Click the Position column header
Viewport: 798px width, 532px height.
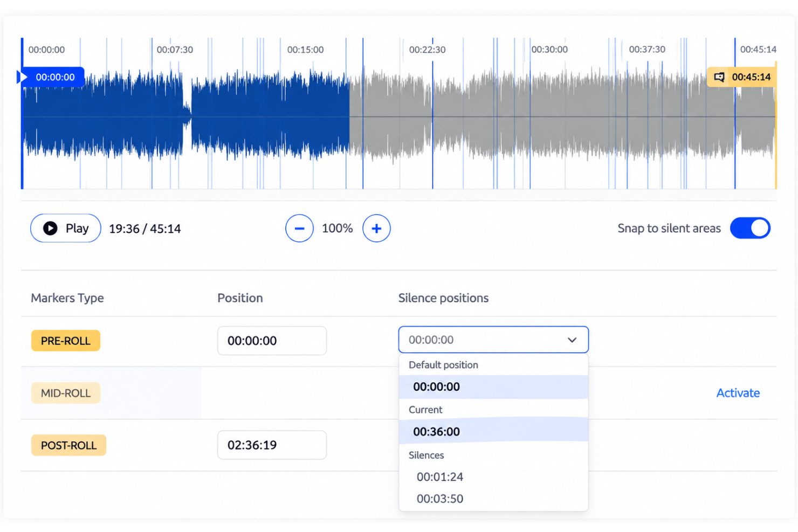(240, 298)
